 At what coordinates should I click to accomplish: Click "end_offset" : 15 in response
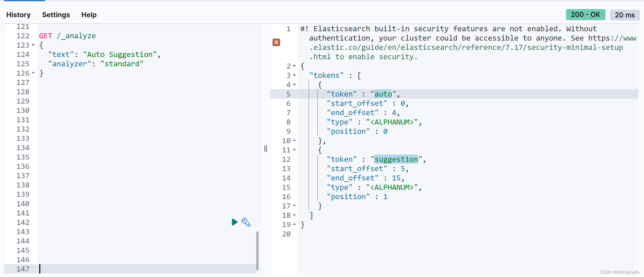[x=365, y=178]
